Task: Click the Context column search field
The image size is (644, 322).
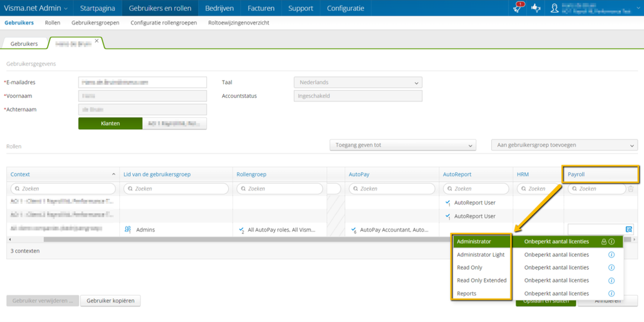Action: (x=63, y=189)
